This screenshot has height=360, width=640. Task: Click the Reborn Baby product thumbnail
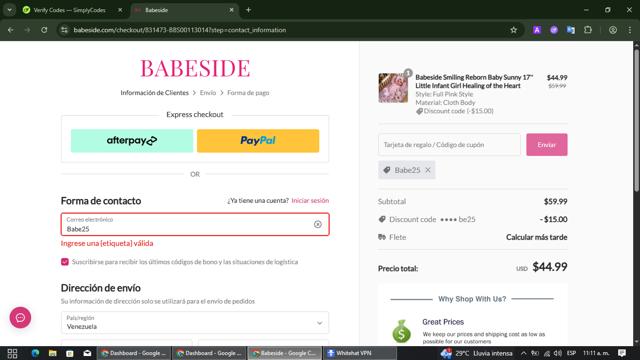point(393,88)
